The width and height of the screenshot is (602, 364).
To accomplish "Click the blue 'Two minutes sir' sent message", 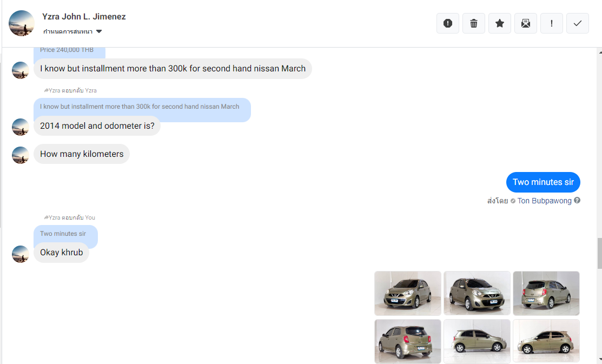I will 543,182.
